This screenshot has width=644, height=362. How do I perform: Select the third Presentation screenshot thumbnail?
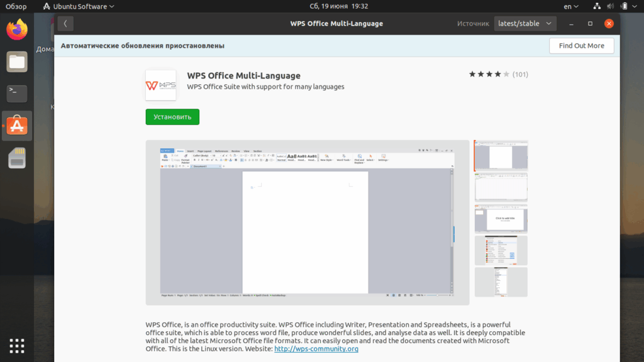(501, 219)
